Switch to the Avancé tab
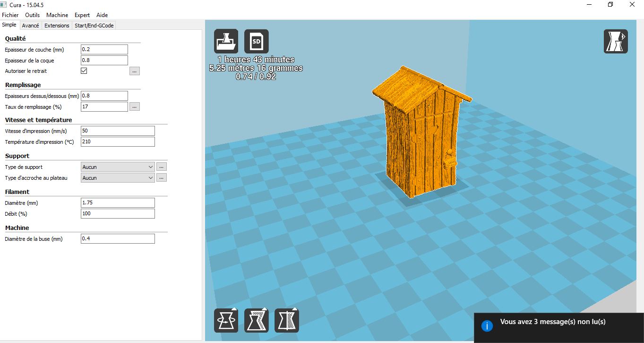Image resolution: width=644 pixels, height=343 pixels. tap(31, 26)
